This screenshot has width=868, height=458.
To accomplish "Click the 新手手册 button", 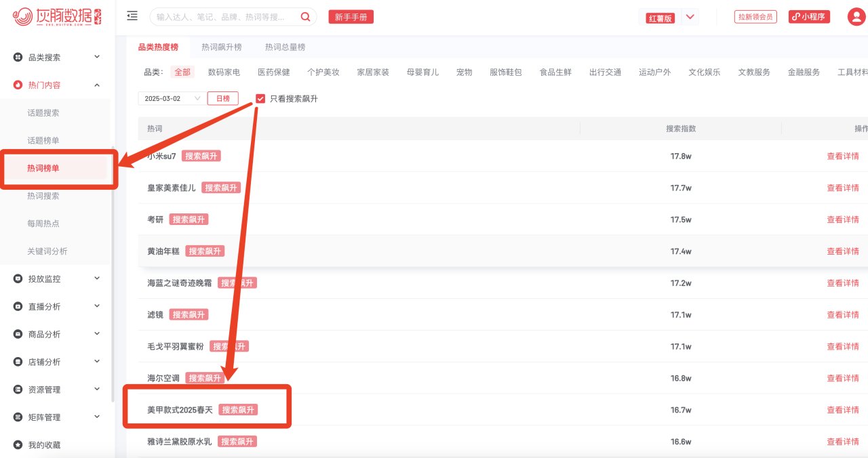I will click(x=351, y=17).
